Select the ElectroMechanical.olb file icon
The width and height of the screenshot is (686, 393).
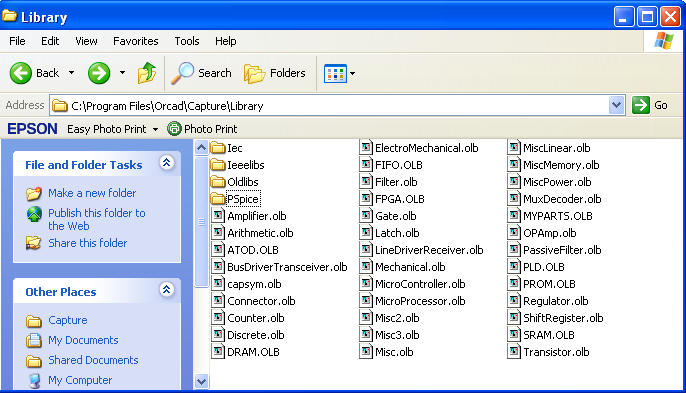click(x=366, y=147)
